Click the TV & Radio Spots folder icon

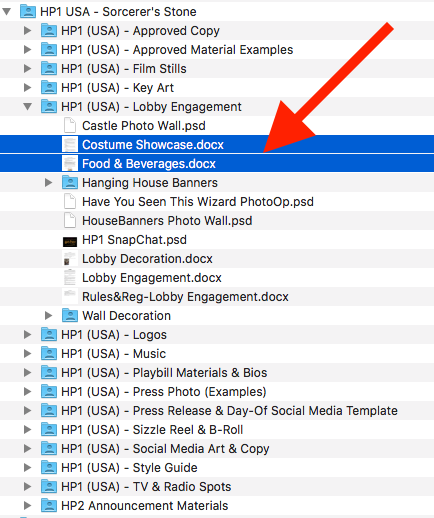tap(49, 487)
